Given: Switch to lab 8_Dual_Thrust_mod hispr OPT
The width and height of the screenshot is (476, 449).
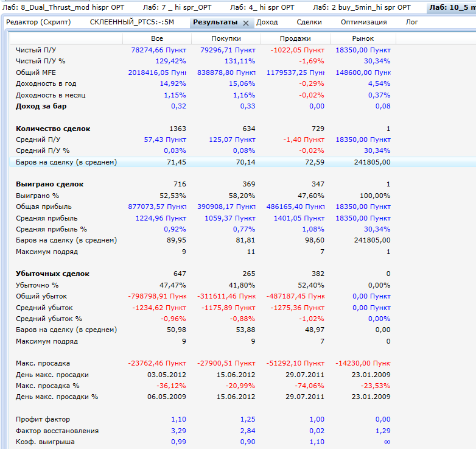Looking at the screenshot, I should [63, 7].
